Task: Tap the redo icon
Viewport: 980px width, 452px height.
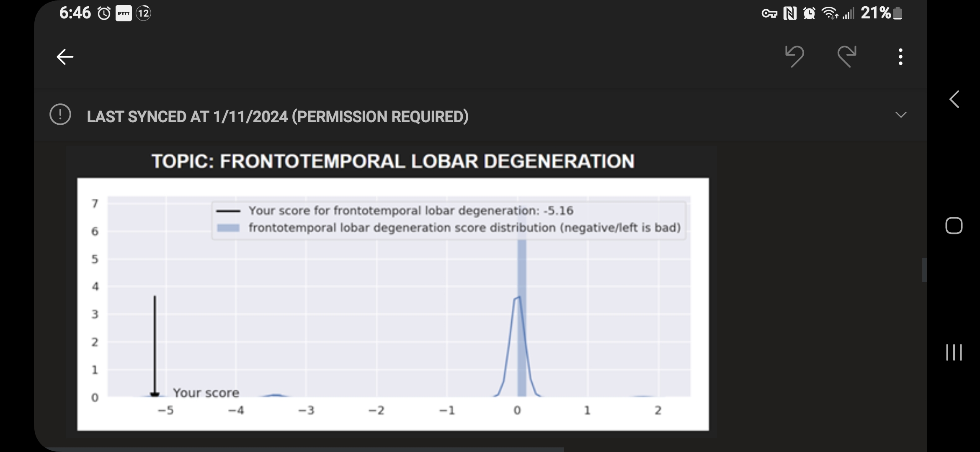Action: (x=847, y=56)
